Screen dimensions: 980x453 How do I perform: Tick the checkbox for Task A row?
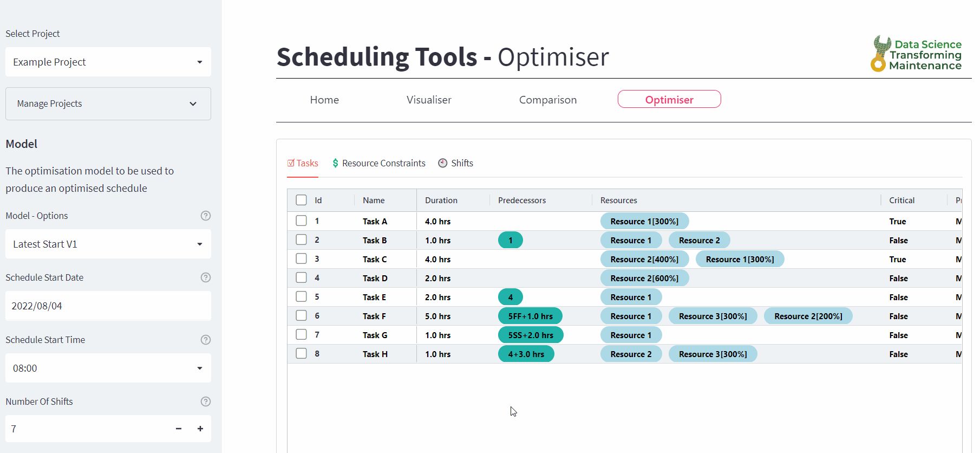(302, 221)
